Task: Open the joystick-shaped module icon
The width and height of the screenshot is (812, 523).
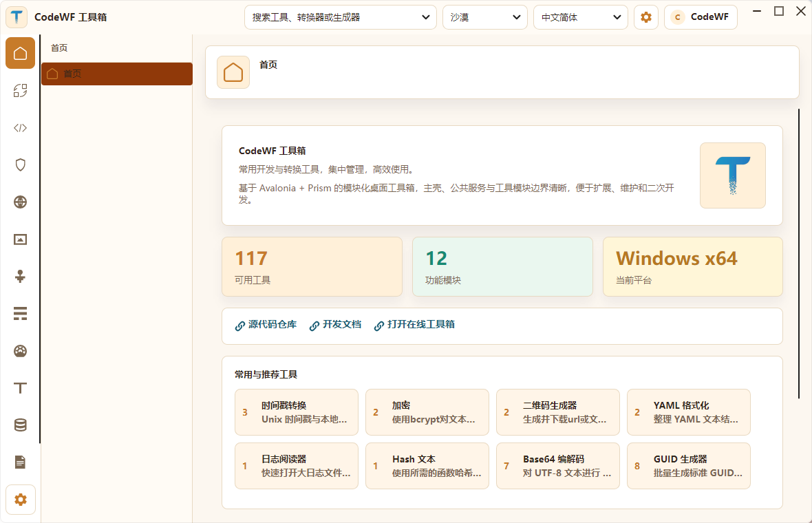Action: (x=20, y=277)
